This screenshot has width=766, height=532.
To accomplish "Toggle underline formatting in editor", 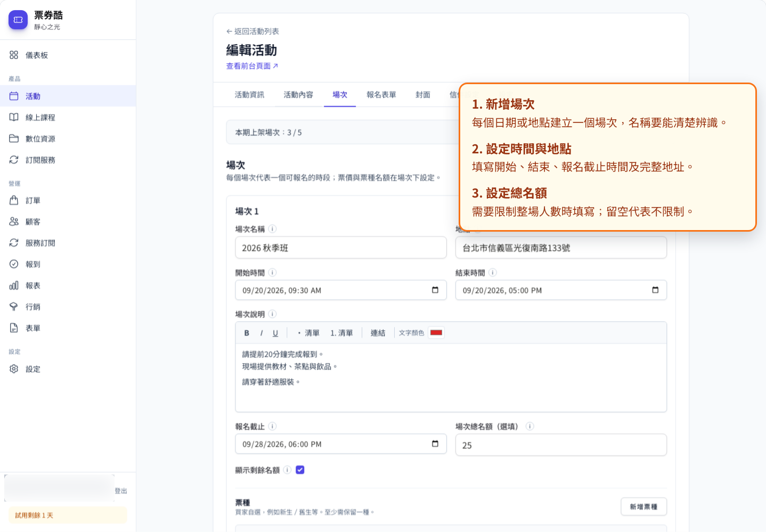I will pos(275,333).
